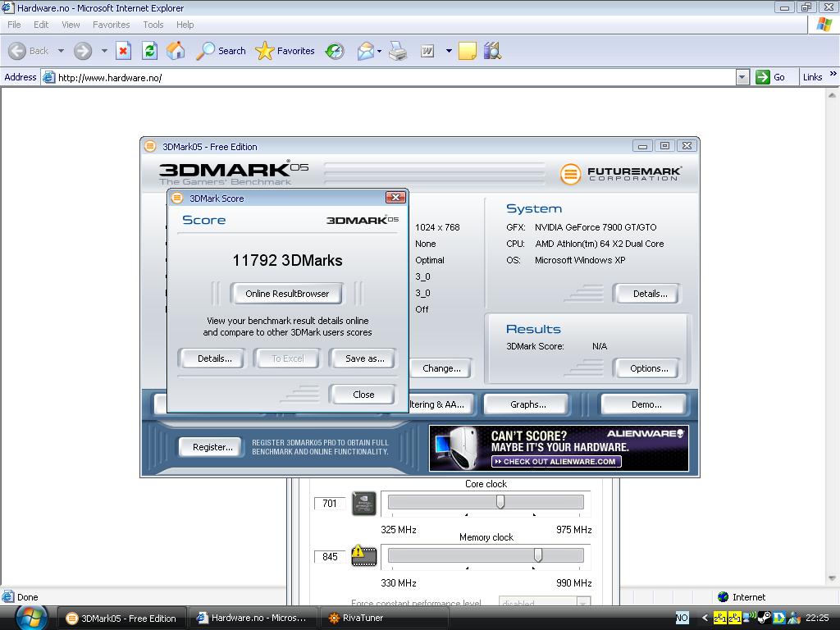This screenshot has height=630, width=840.
Task: Click the Online ResultBrowser button
Action: 287,294
